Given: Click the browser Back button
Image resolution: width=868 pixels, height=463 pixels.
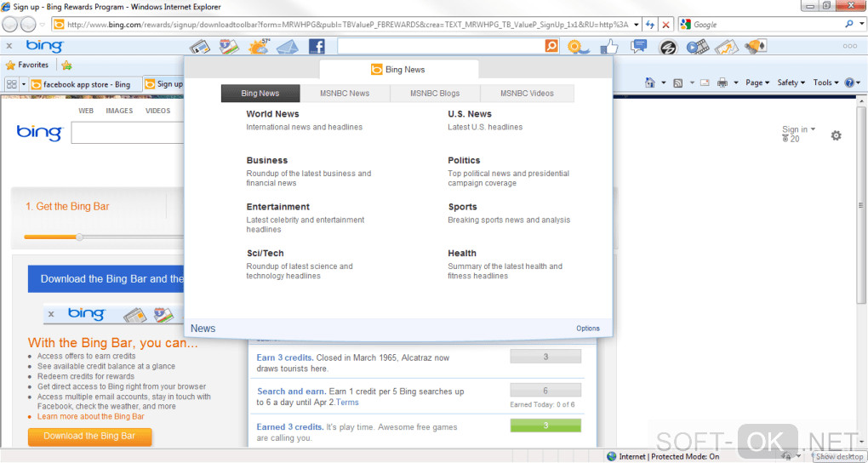Looking at the screenshot, I should 11,24.
